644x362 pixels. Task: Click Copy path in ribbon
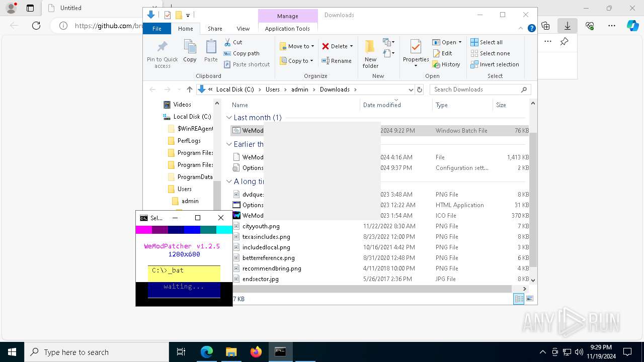pos(242,53)
